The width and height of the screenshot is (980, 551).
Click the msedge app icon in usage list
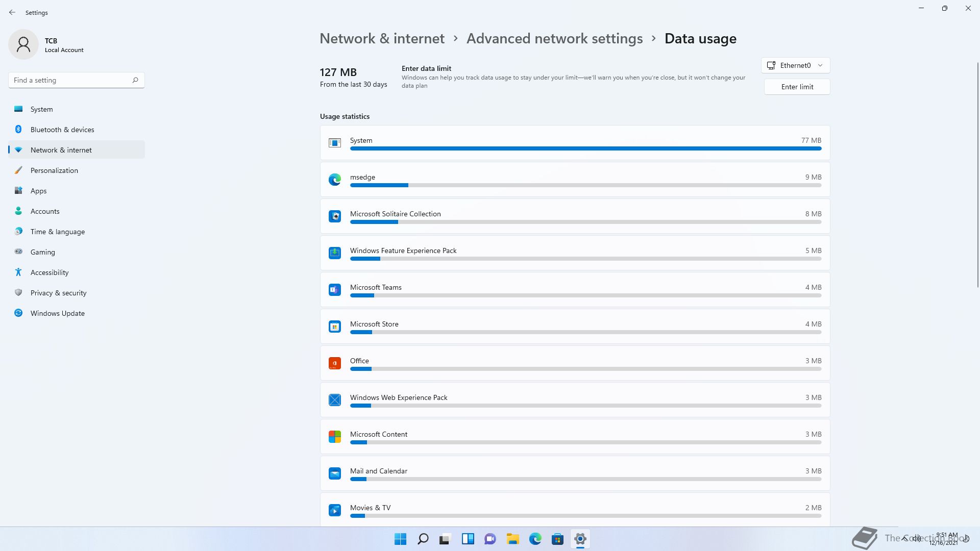335,180
